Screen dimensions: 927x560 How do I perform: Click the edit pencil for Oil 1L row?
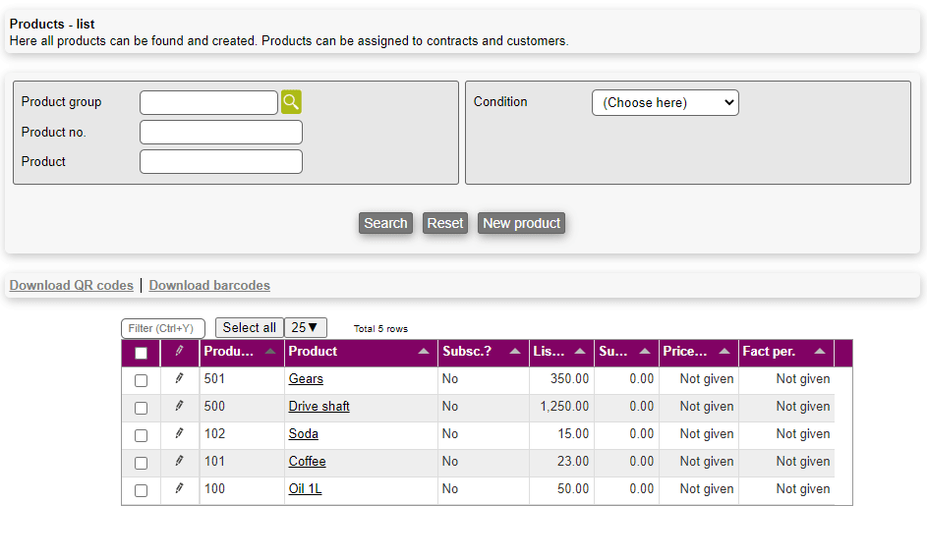179,488
